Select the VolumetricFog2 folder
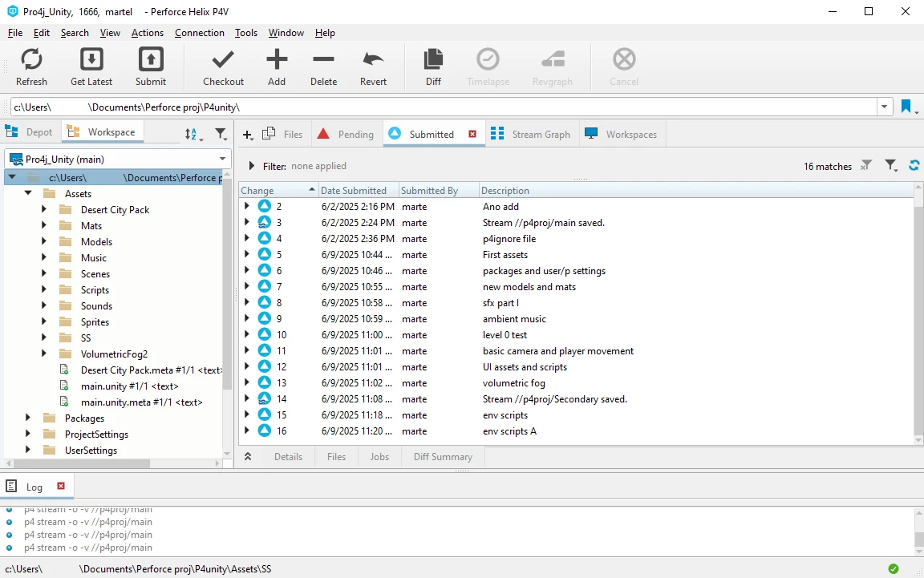924x578 pixels. point(114,354)
